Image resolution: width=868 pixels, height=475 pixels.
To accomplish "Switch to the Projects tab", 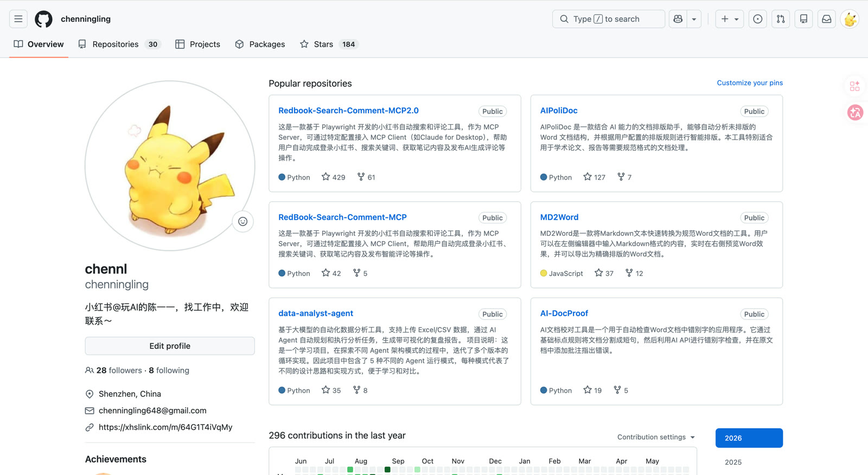I will click(197, 44).
